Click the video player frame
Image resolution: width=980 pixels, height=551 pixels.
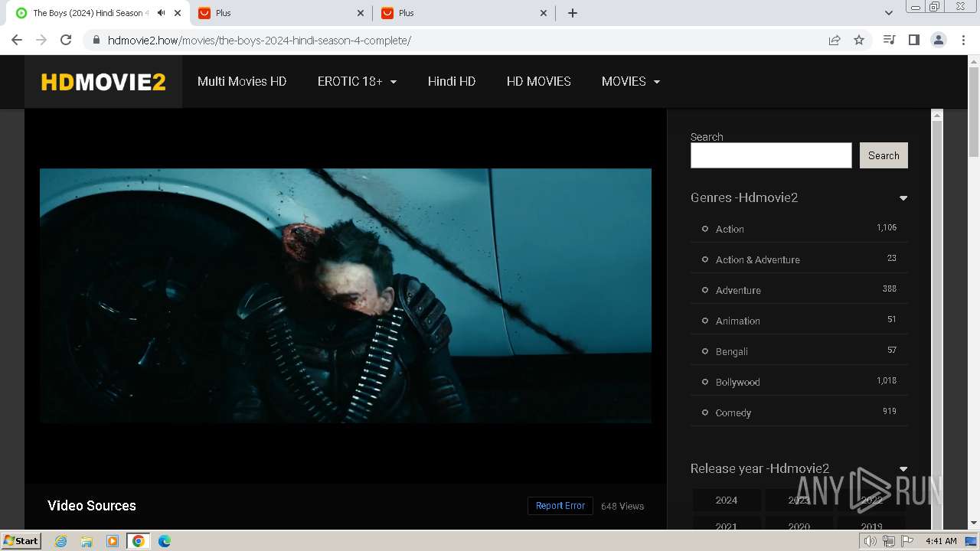point(345,295)
